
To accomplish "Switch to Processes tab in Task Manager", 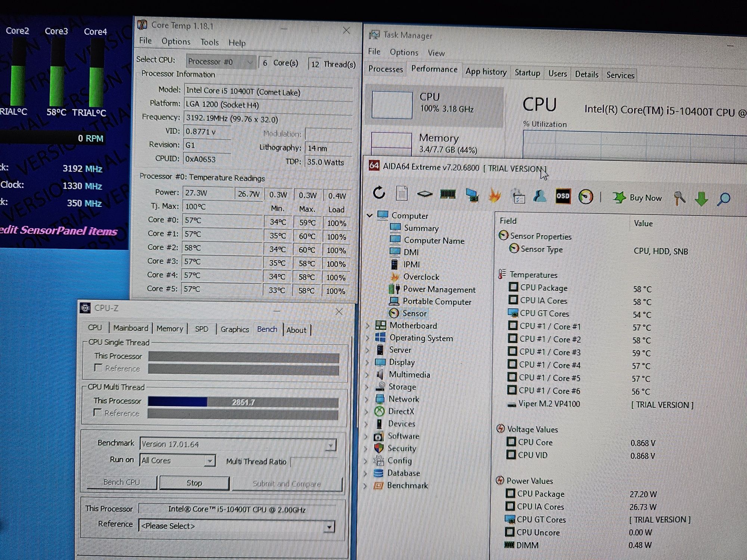I will click(385, 69).
